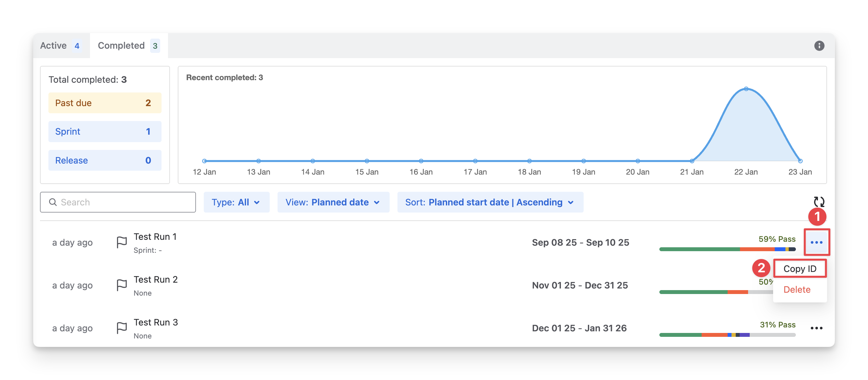Viewport: 868px width, 380px height.
Task: Click the search magnifier icon
Action: 53,202
